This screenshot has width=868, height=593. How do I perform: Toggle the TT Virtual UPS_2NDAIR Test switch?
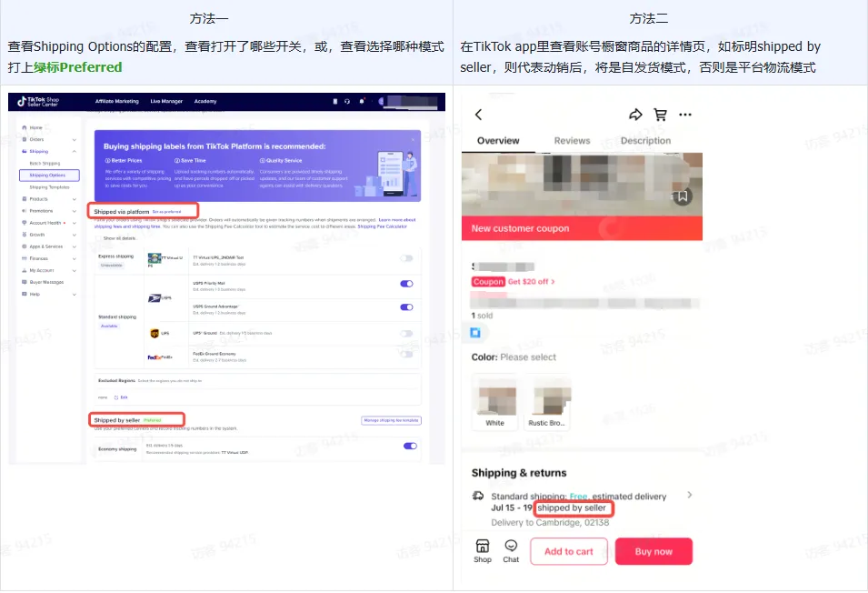(406, 258)
